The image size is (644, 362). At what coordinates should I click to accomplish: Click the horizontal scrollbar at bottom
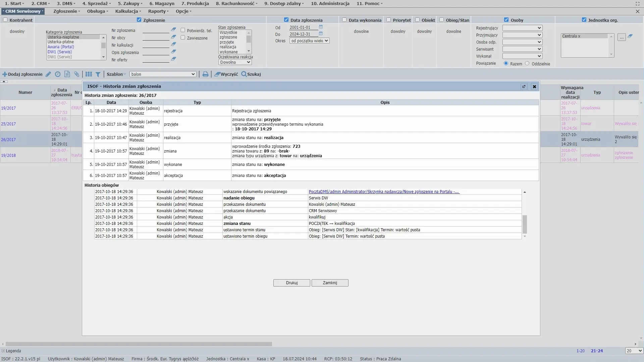[139, 344]
